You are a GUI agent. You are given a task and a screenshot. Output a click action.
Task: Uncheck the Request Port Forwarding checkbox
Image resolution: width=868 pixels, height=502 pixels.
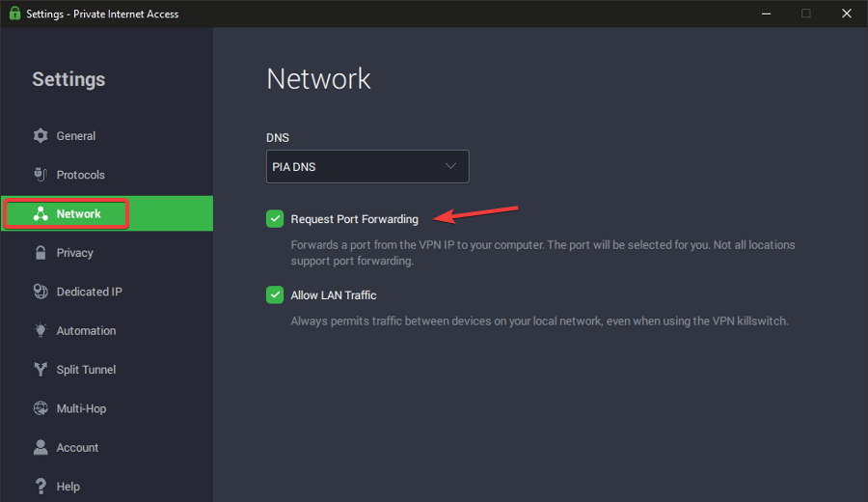(x=275, y=219)
